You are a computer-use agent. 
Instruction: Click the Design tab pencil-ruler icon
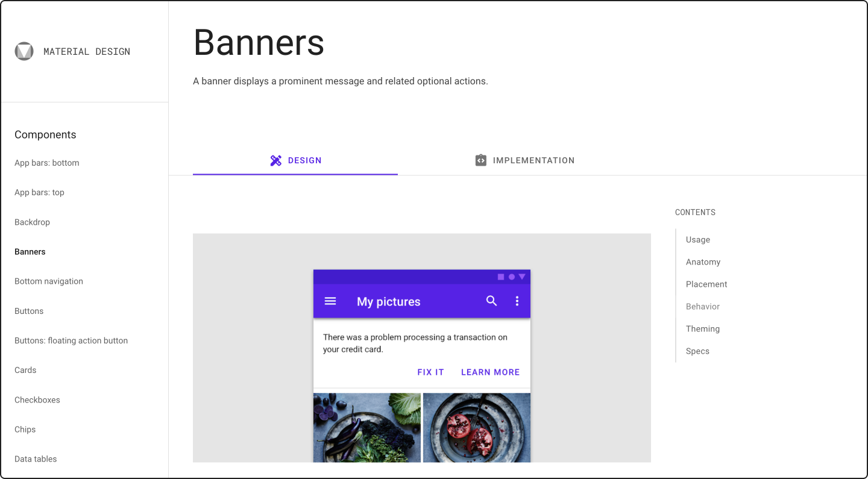[276, 160]
